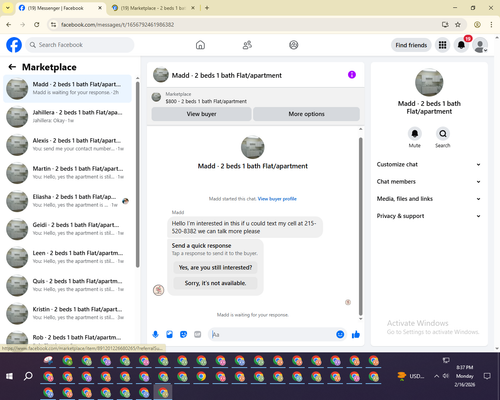Send a thumbs-up like

[x=356, y=334]
